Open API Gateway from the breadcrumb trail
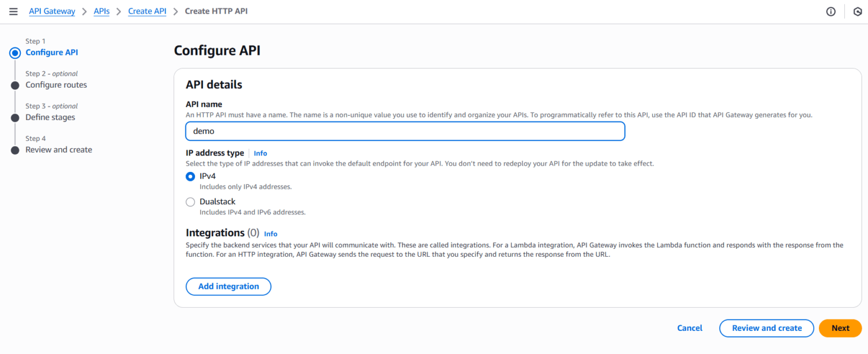Image resolution: width=868 pixels, height=354 pixels. (x=52, y=11)
